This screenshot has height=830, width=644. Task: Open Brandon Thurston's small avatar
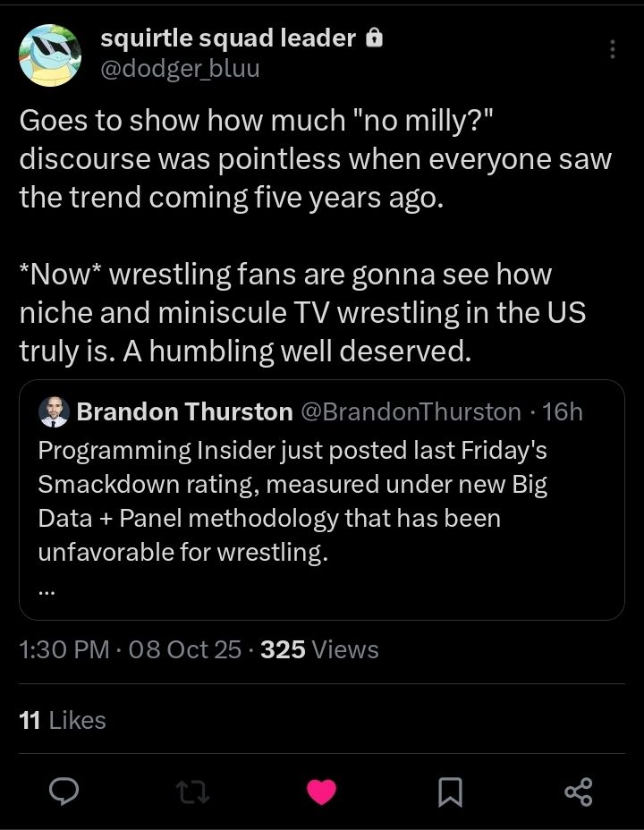point(54,411)
